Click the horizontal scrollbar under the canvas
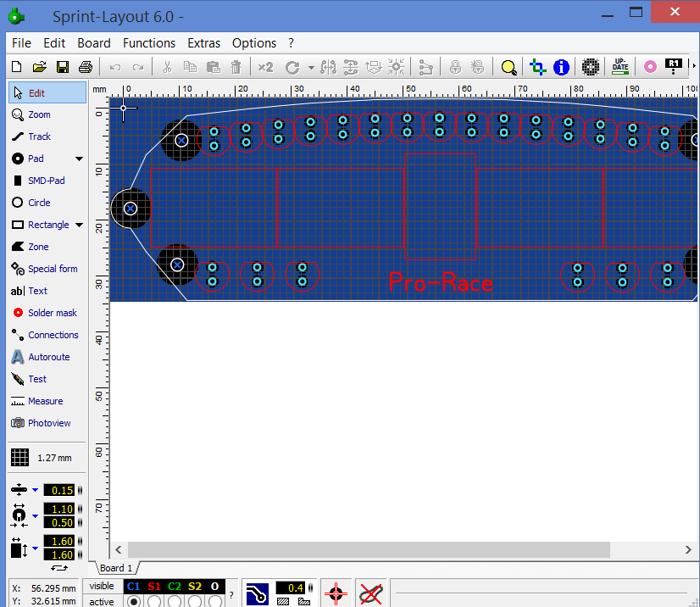The image size is (700, 607). [x=369, y=550]
